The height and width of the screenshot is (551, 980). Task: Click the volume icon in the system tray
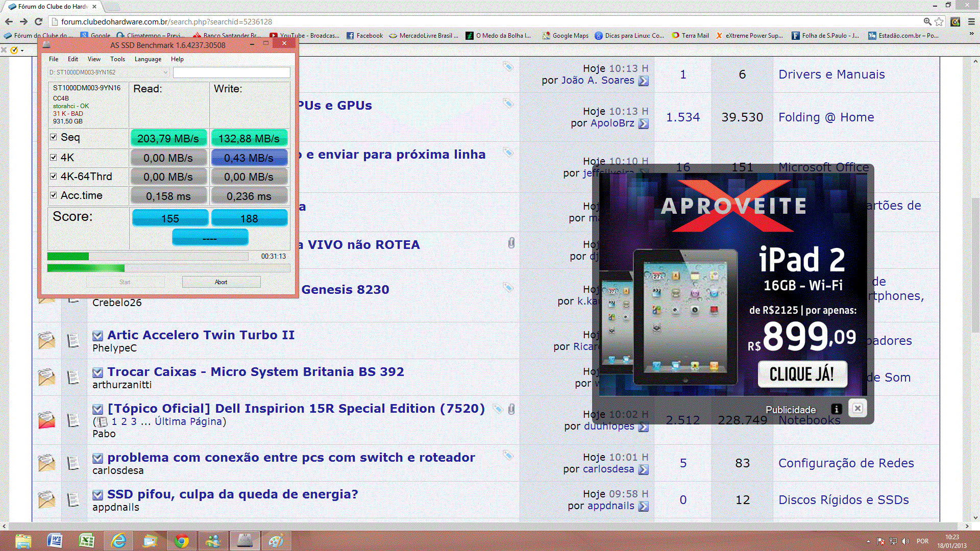905,541
